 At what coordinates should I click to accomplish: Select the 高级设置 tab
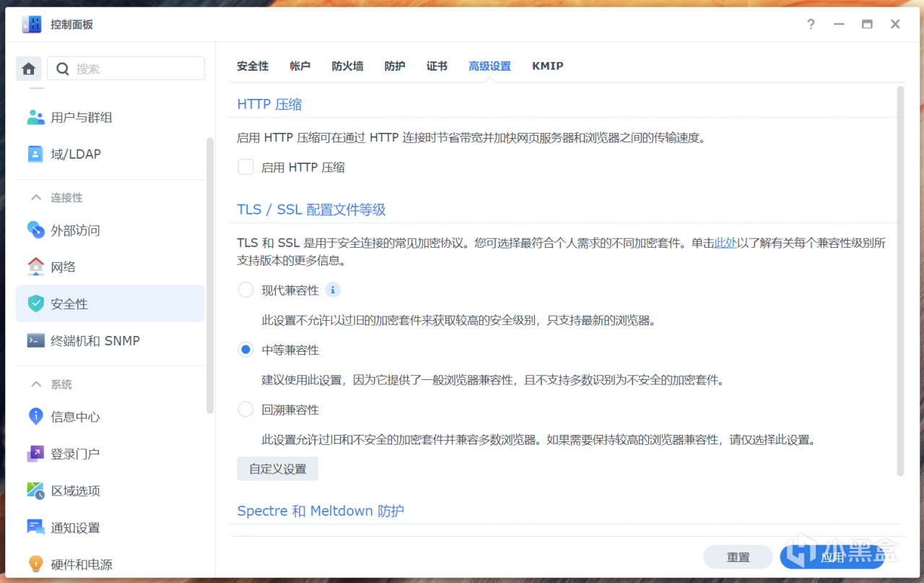tap(489, 66)
